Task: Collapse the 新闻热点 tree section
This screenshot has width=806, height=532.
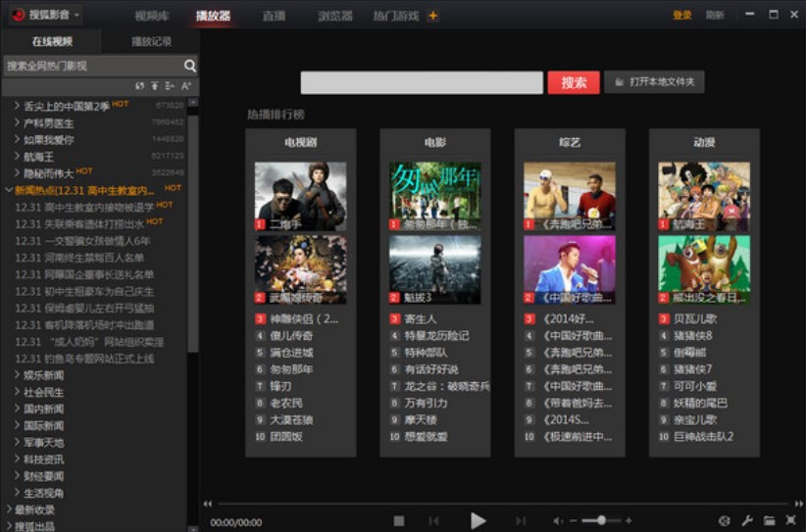Action: point(9,189)
